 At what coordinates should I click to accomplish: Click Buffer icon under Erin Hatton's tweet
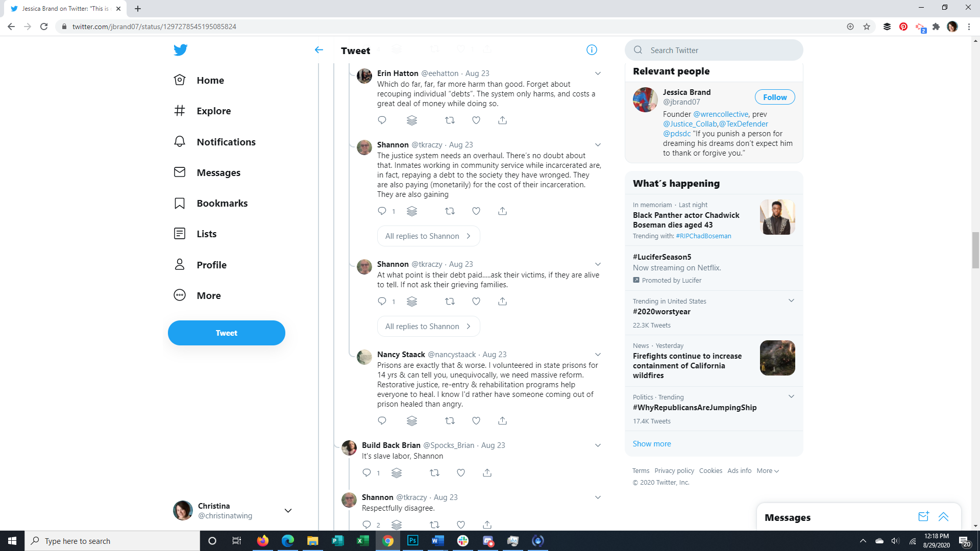(x=412, y=120)
